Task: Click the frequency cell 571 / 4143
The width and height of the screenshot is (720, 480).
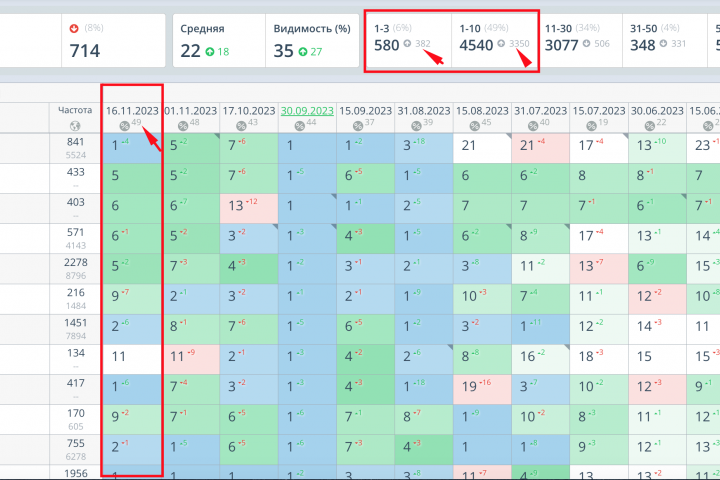Action: click(75, 238)
